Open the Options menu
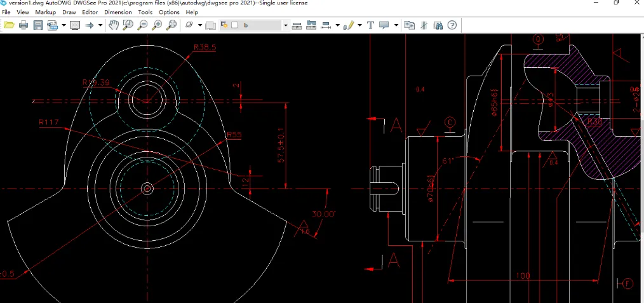The height and width of the screenshot is (303, 644). [169, 12]
